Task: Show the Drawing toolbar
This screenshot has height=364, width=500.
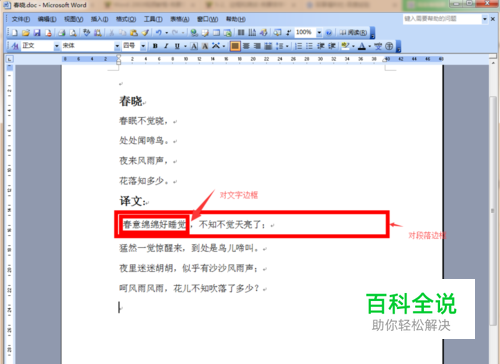Action: [x=263, y=33]
